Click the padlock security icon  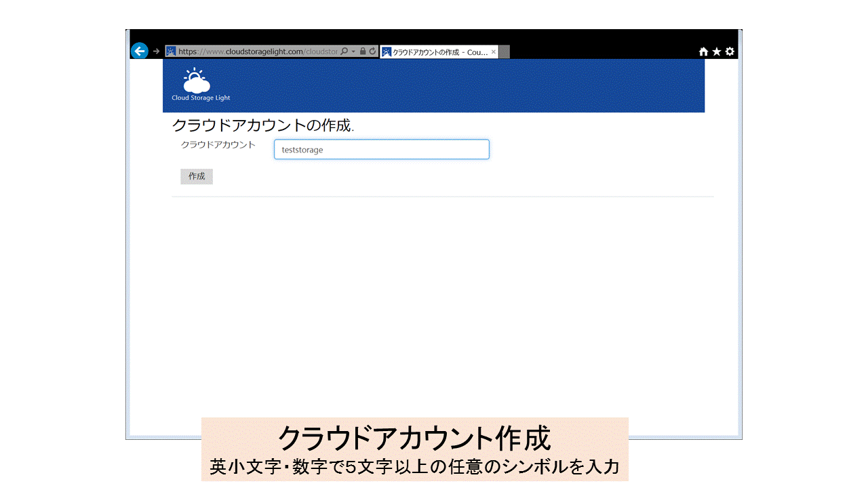pos(363,52)
